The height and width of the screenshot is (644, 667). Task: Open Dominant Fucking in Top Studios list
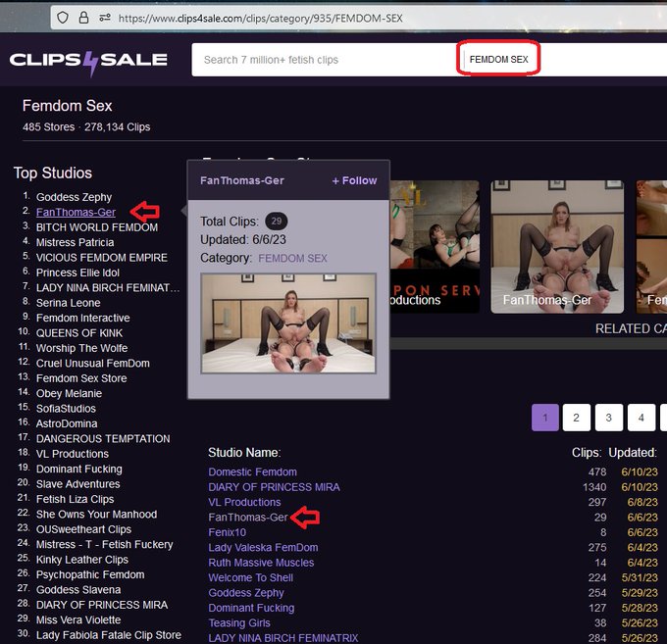[79, 469]
